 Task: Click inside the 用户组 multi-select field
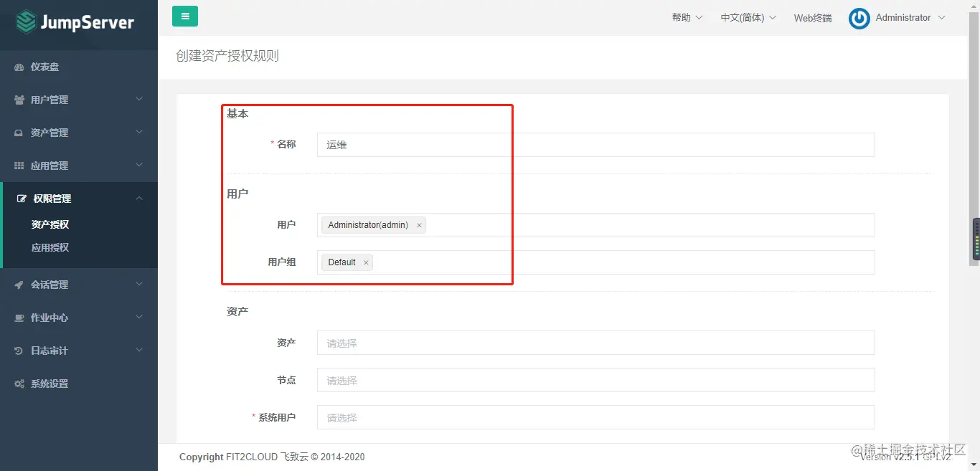click(595, 262)
